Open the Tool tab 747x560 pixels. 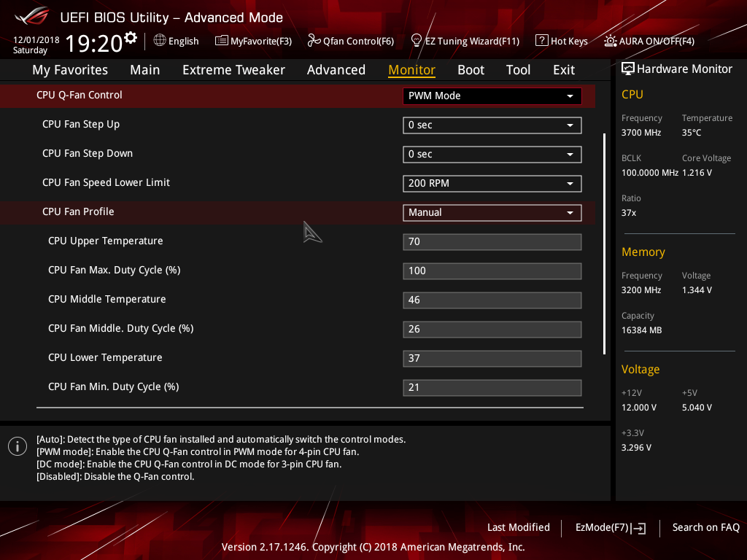point(518,70)
